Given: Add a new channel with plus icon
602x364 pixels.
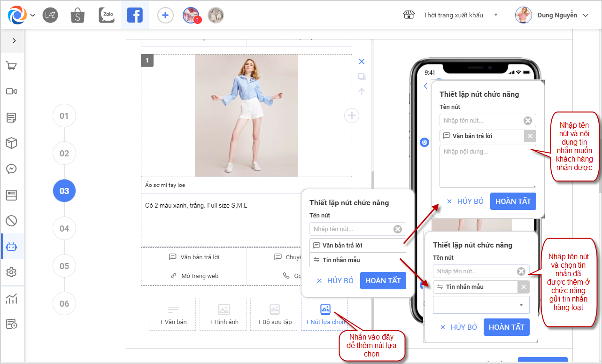Looking at the screenshot, I should click(165, 15).
